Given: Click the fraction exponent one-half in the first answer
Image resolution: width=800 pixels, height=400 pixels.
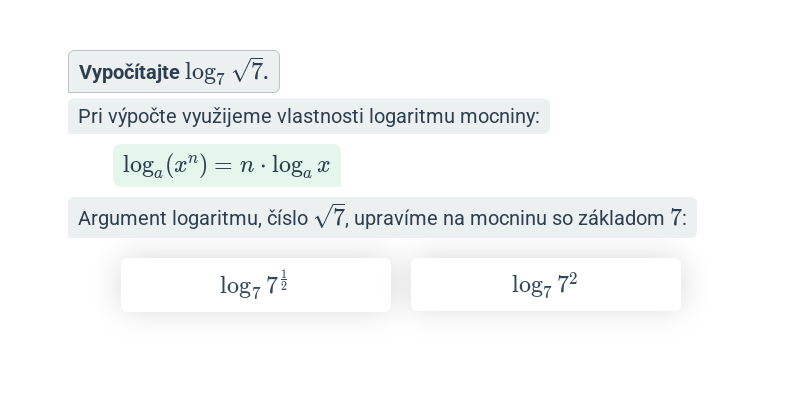Looking at the screenshot, I should point(284,280).
